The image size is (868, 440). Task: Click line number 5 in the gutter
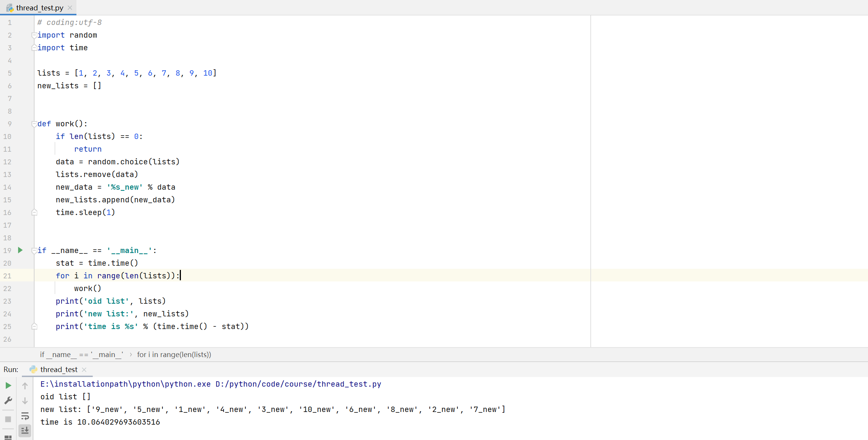click(x=10, y=73)
